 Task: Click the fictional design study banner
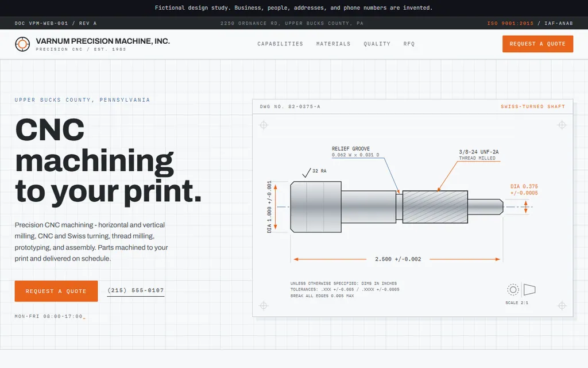coord(293,8)
